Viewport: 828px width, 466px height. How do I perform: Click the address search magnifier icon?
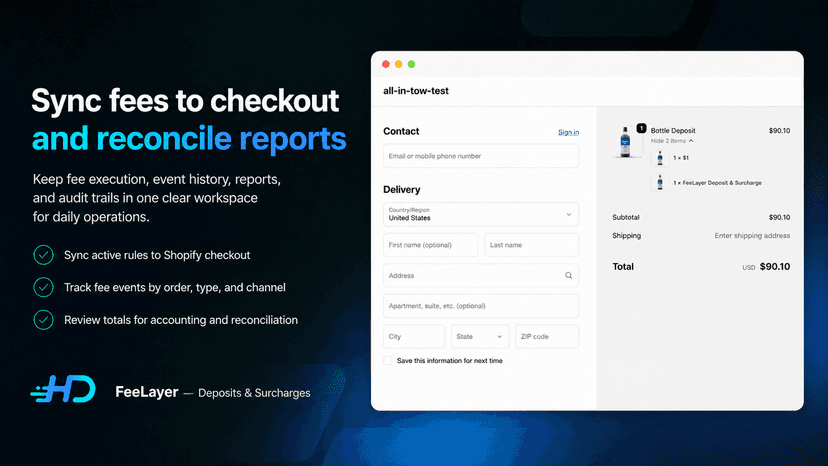click(568, 275)
